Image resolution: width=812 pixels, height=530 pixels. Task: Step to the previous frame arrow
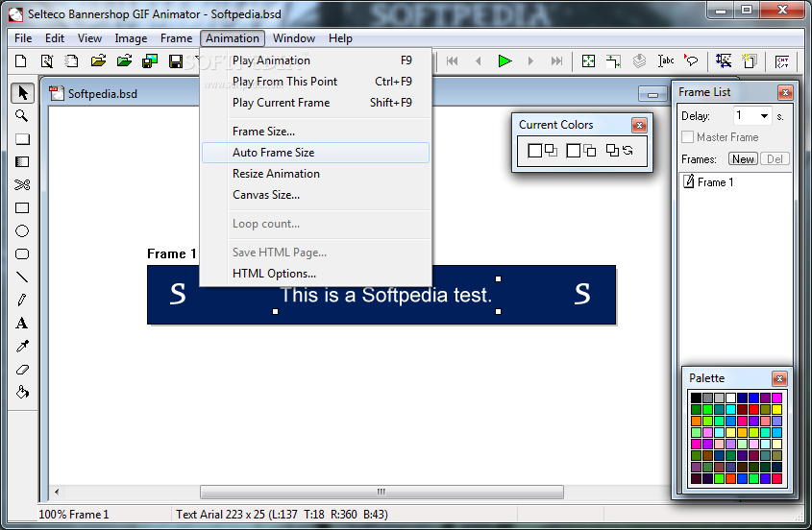tap(478, 61)
